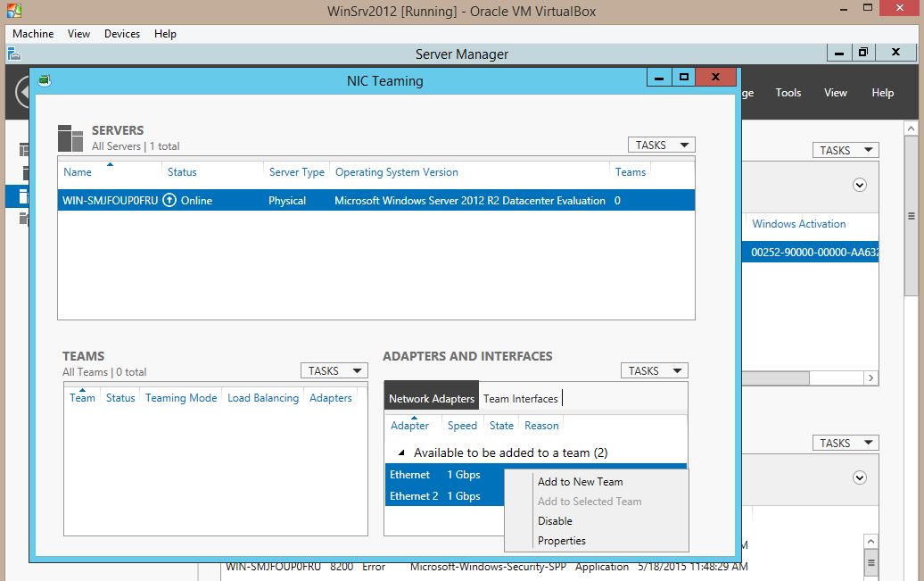The image size is (924, 581).
Task: Sort servers by the Teams column
Action: (x=631, y=172)
